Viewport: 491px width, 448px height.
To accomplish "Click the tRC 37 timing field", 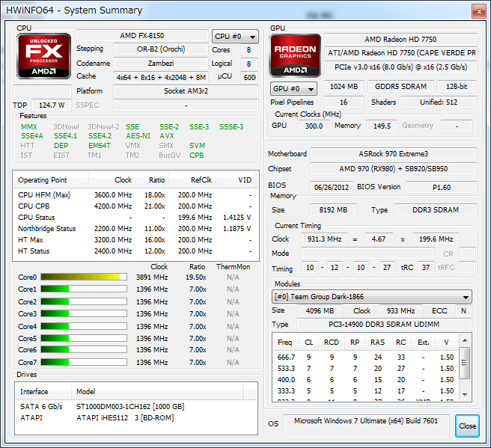I will [x=426, y=268].
